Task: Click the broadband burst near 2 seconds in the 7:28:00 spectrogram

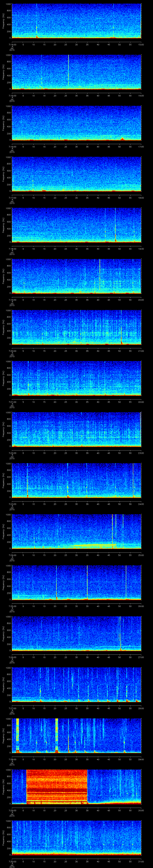Action: pyautogui.click(x=17, y=735)
